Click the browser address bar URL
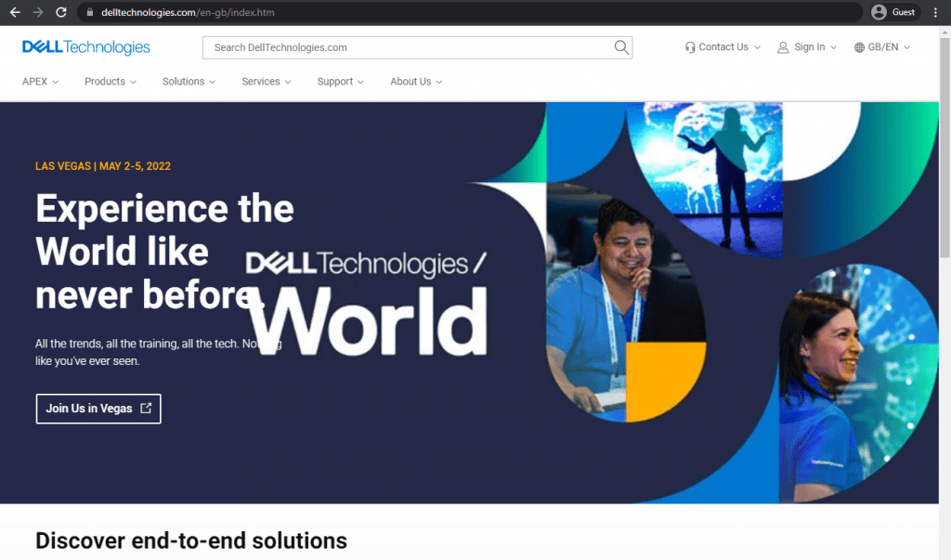Viewport: 951px width, 560px height. pos(188,12)
